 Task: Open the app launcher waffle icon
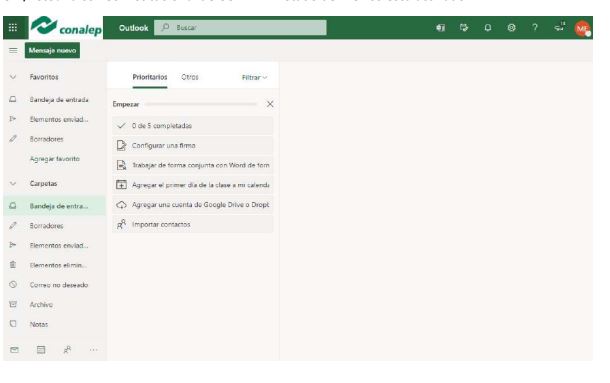[x=13, y=28]
